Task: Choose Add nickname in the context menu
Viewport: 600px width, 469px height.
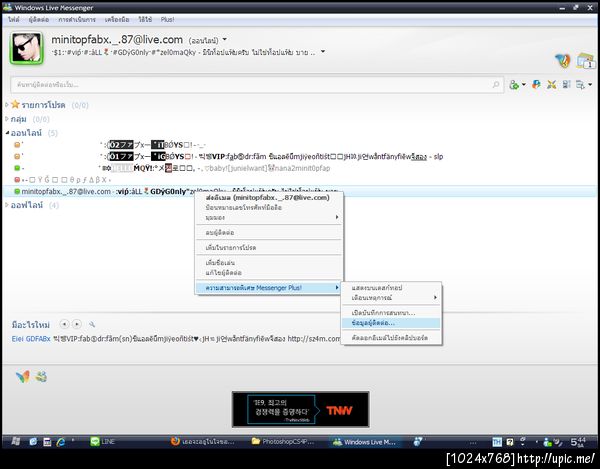Action: [x=267, y=263]
